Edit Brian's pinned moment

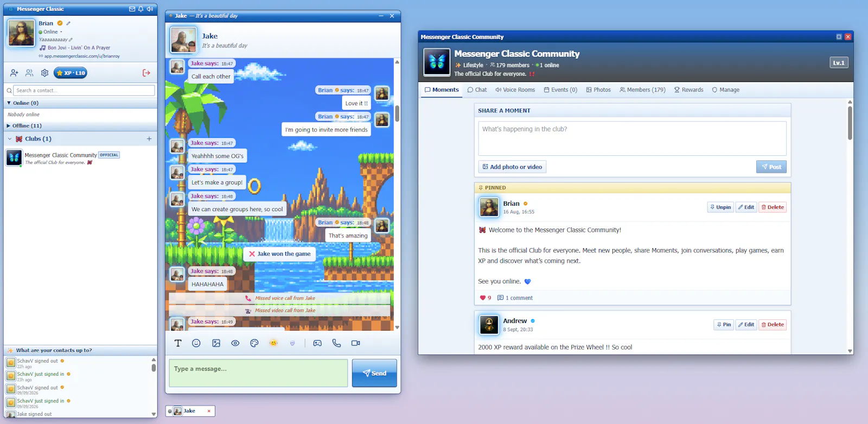[746, 207]
